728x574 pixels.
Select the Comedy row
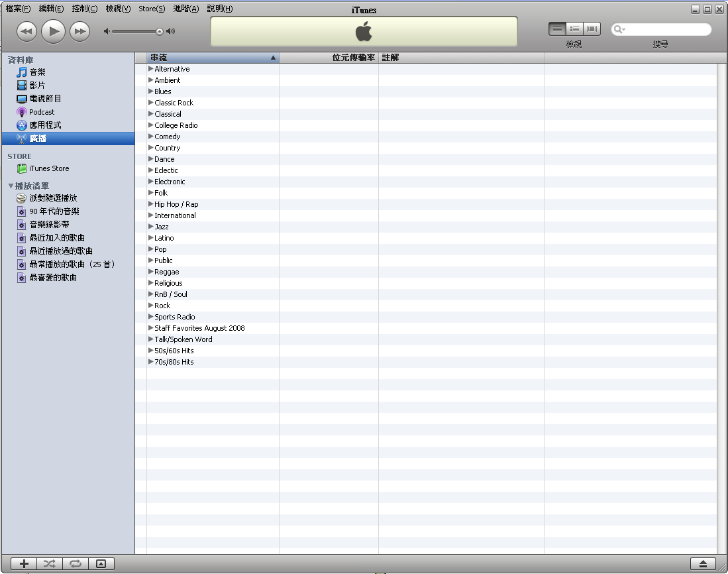[426, 137]
